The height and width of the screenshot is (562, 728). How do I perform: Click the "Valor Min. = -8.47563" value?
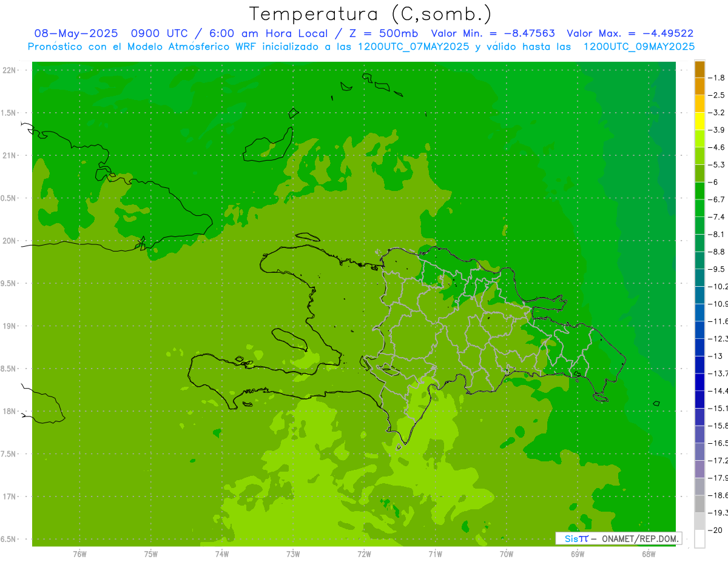pyautogui.click(x=494, y=33)
